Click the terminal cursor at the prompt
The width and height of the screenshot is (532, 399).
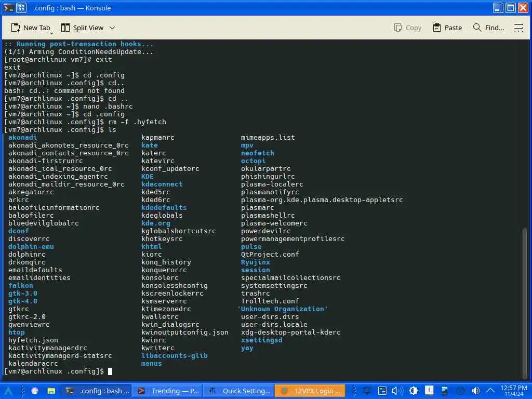tap(110, 371)
